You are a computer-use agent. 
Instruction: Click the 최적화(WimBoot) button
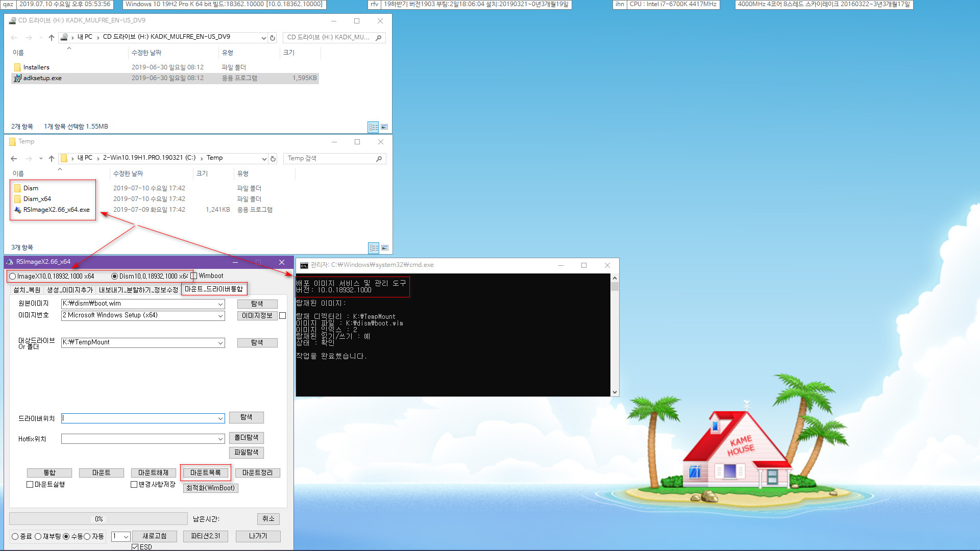coord(211,488)
